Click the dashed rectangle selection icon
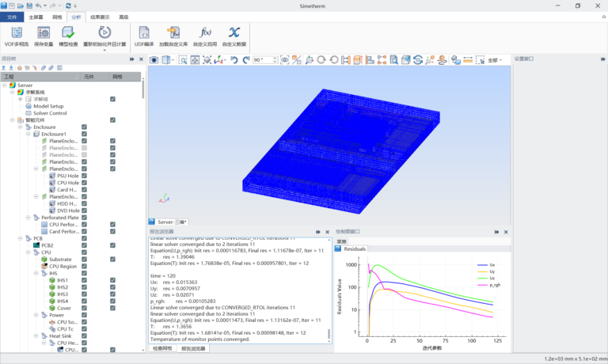Screen dimensions: 608x364 tap(480, 59)
